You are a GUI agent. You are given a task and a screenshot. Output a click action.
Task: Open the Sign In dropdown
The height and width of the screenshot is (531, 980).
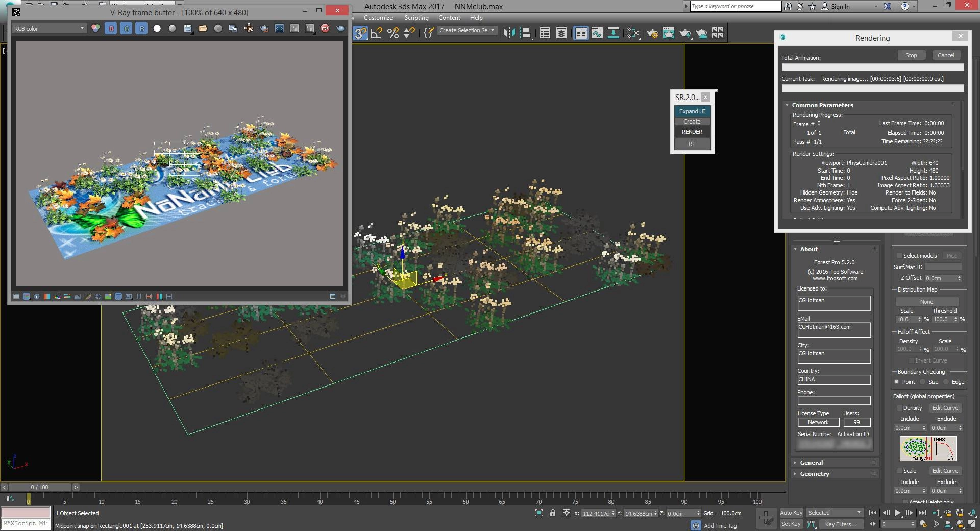(876, 6)
